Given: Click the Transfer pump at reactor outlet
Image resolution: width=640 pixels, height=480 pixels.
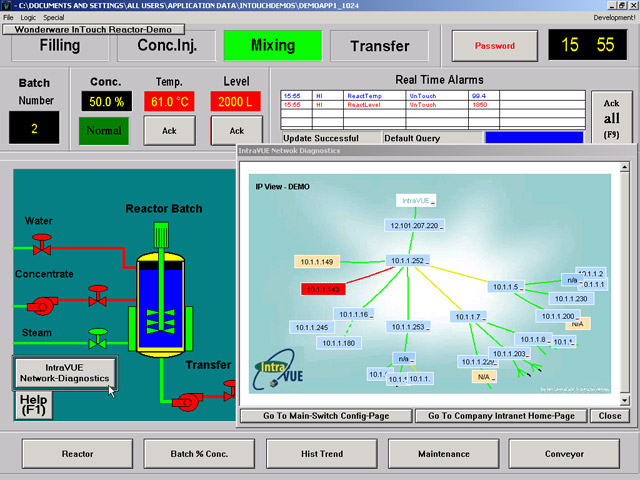Looking at the screenshot, I should click(187, 402).
